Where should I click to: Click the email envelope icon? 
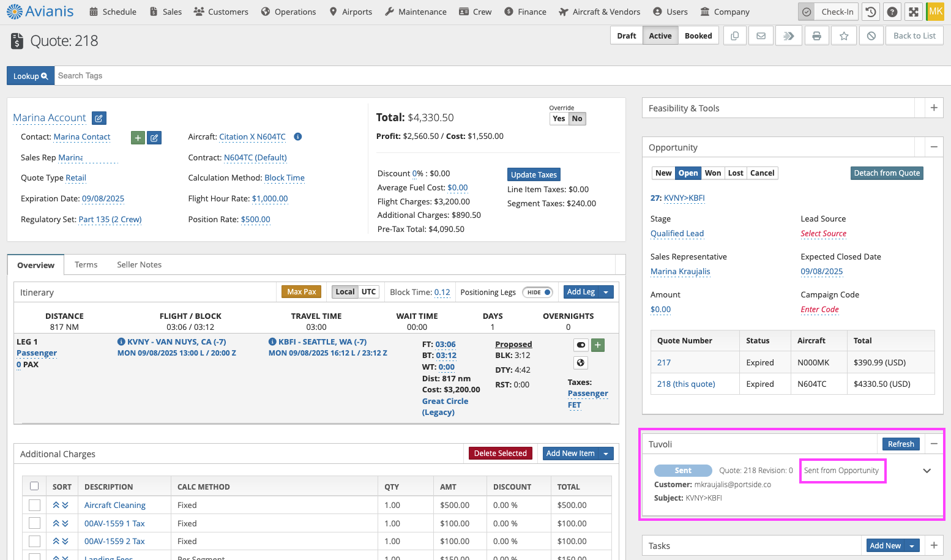[x=761, y=36]
